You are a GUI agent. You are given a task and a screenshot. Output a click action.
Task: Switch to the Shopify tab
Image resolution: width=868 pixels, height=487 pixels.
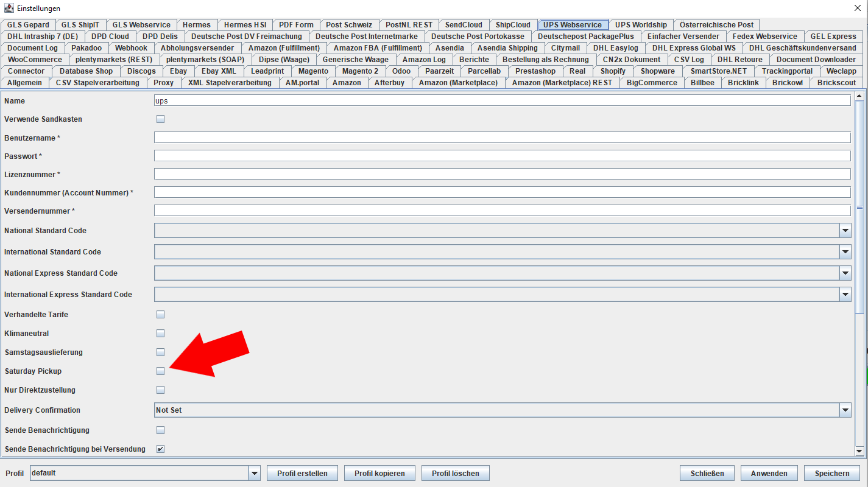click(613, 71)
